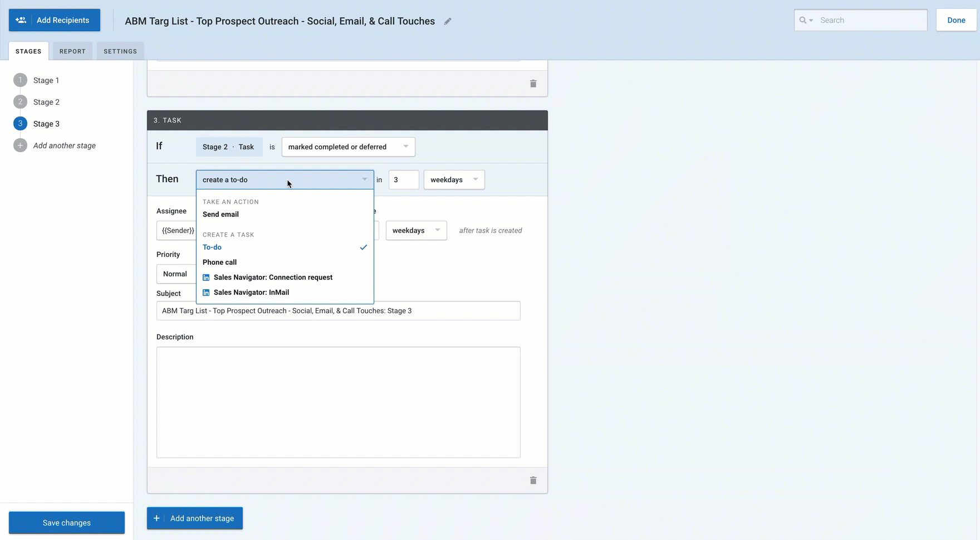Viewport: 980px width, 540px height.
Task: Go to Stage 2 in sidebar
Action: [46, 102]
